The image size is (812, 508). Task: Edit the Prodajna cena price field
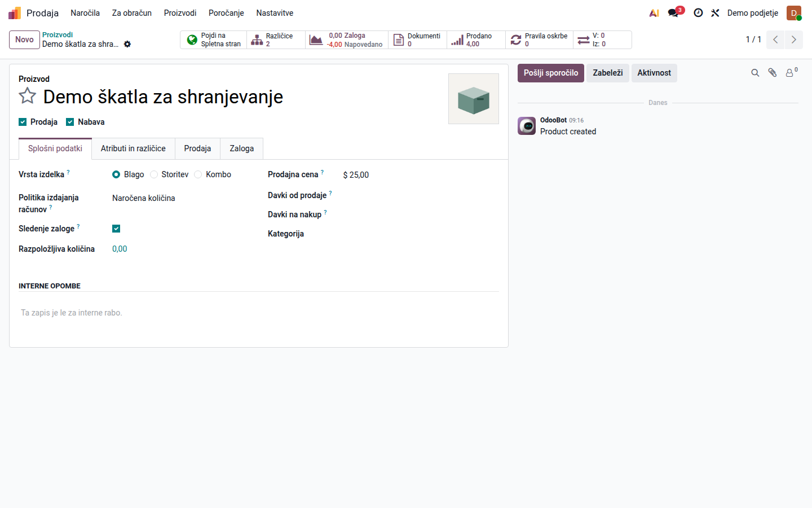[x=421, y=175]
